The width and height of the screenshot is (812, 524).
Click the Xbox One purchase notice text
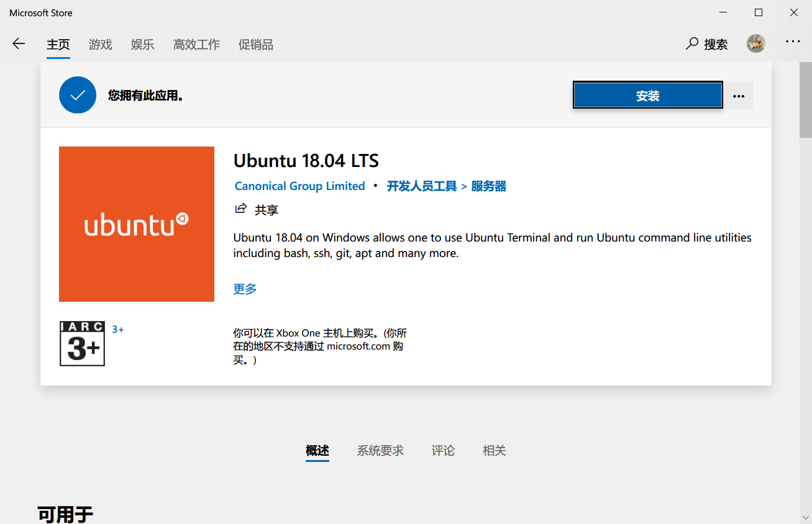tap(321, 346)
